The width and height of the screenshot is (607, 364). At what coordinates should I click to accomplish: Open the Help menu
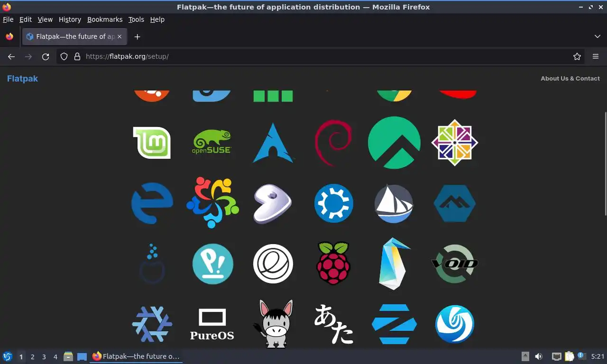coord(157,19)
